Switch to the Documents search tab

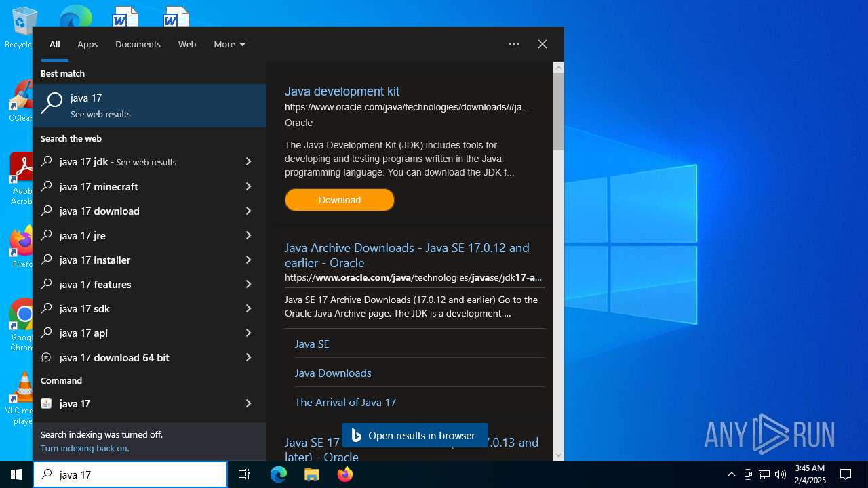[138, 44]
